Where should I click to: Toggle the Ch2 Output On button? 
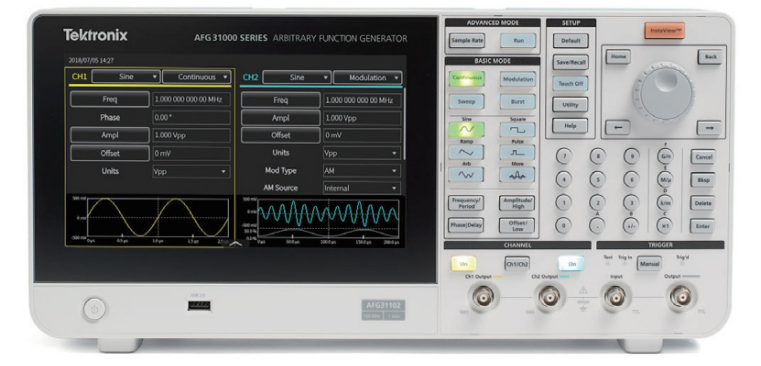click(x=571, y=263)
